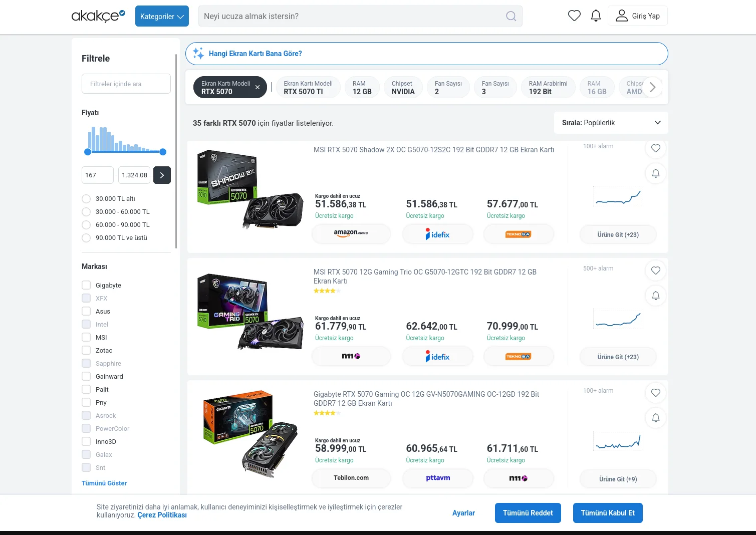This screenshot has height=535, width=756.
Task: Select the 30.000 TL altı price option
Action: [86, 199]
